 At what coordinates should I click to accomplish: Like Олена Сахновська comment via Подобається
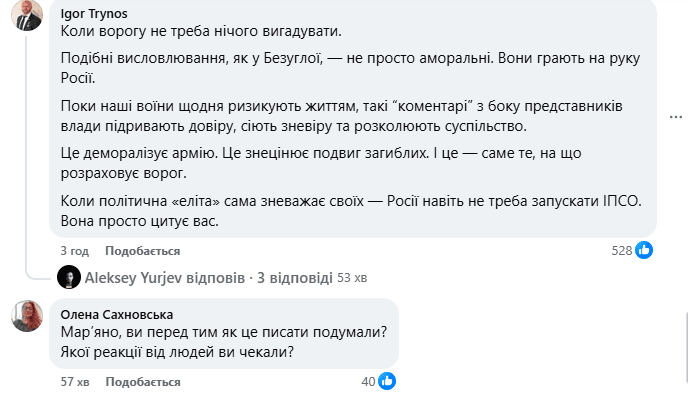click(143, 382)
